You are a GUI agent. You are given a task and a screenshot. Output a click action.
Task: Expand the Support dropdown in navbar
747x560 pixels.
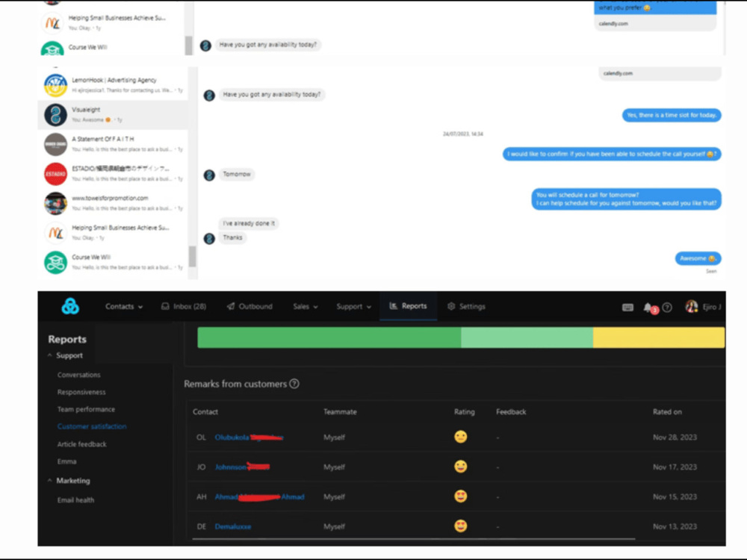353,307
